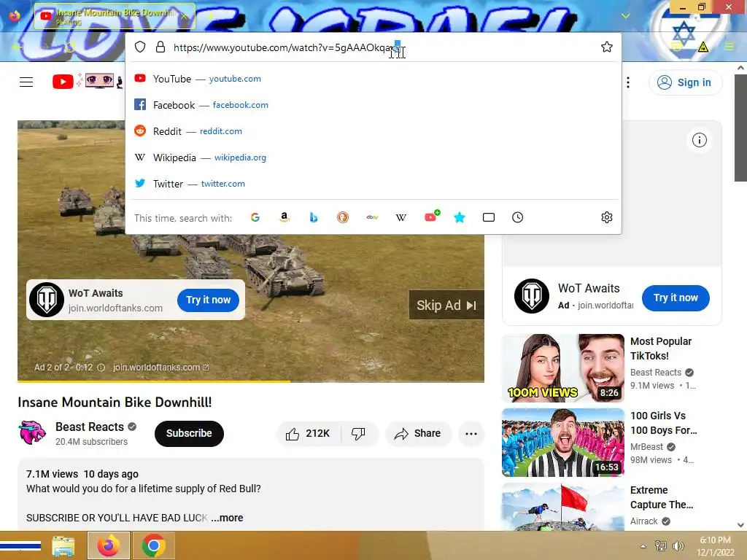This screenshot has width=747, height=560.
Task: Open tracking protection shield icon
Action: coord(139,47)
